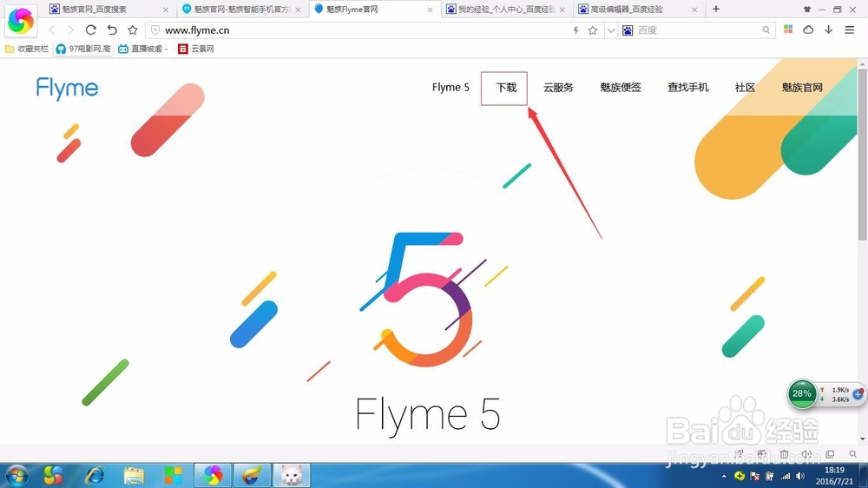Click the Flyme logo
The image size is (868, 488).
(x=67, y=89)
